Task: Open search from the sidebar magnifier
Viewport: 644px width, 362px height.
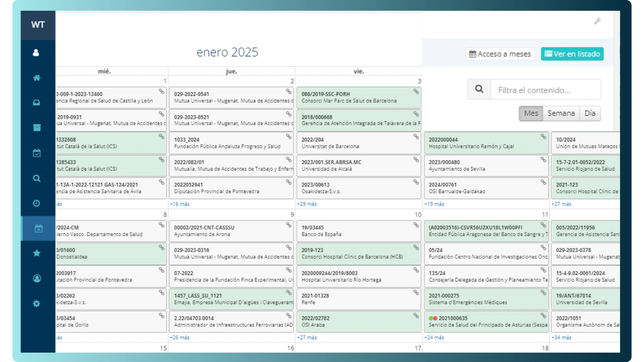Action: pyautogui.click(x=37, y=178)
